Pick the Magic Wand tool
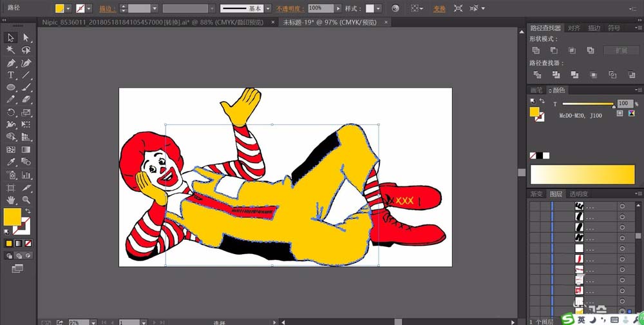This screenshot has height=325, width=644. pos(11,50)
